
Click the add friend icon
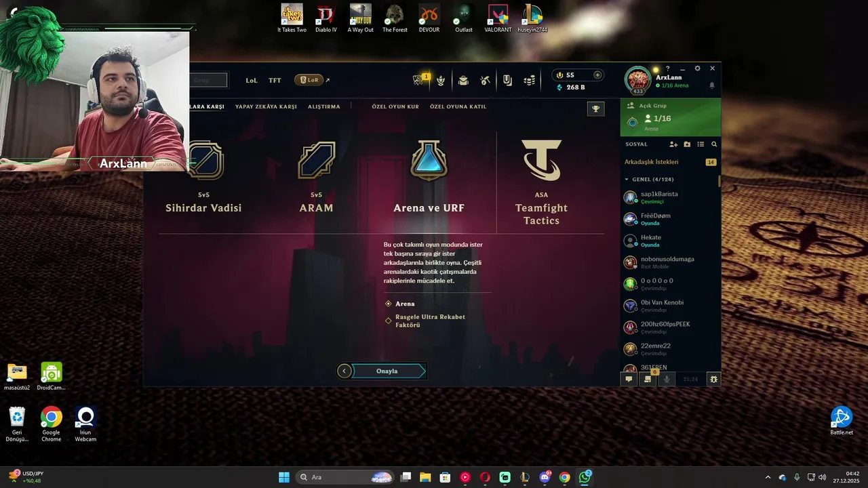tap(673, 144)
